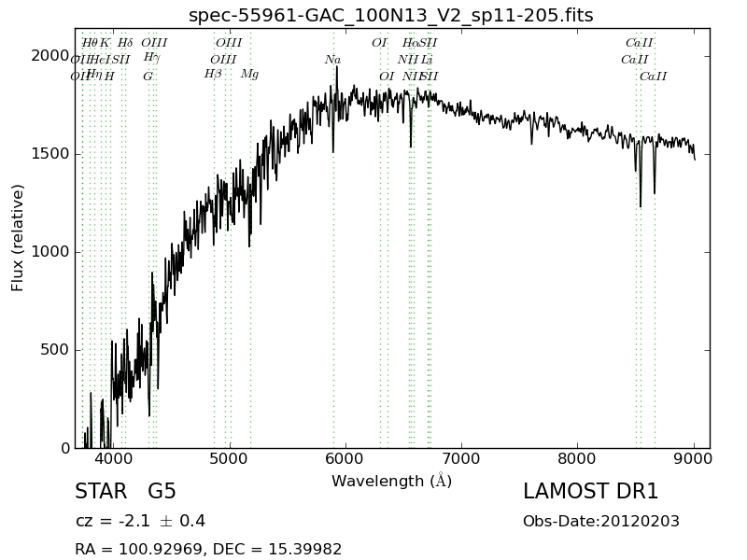747x560 pixels.
Task: Click the RA = 100.92969, DEC = 15.39982 coordinates
Action: click(x=208, y=549)
